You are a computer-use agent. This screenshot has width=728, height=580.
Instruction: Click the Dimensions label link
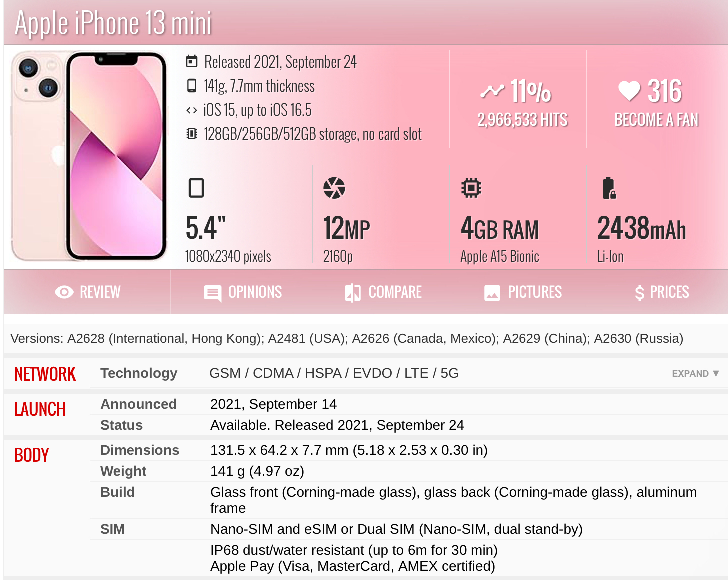tap(140, 450)
